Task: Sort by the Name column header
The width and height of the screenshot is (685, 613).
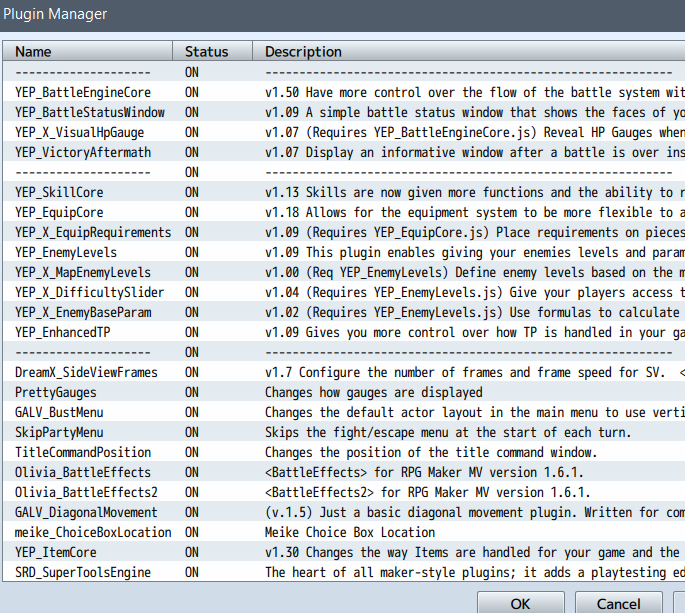Action: point(87,52)
